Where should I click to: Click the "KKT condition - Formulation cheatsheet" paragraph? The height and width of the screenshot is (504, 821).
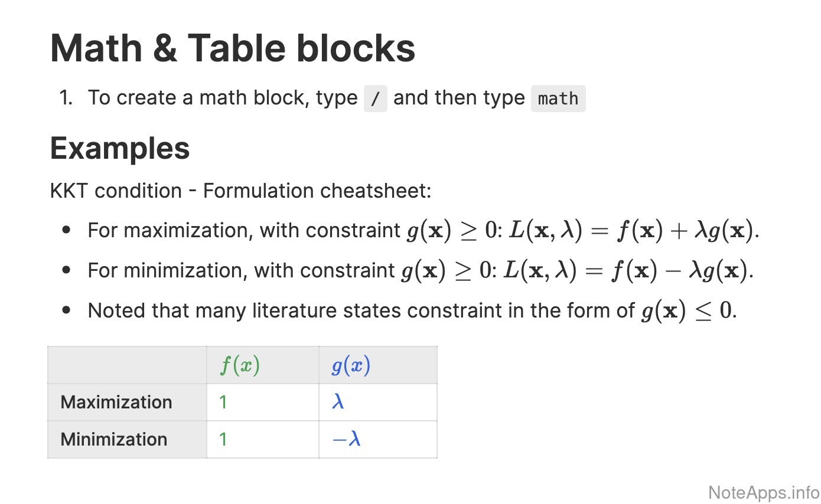pos(241,191)
